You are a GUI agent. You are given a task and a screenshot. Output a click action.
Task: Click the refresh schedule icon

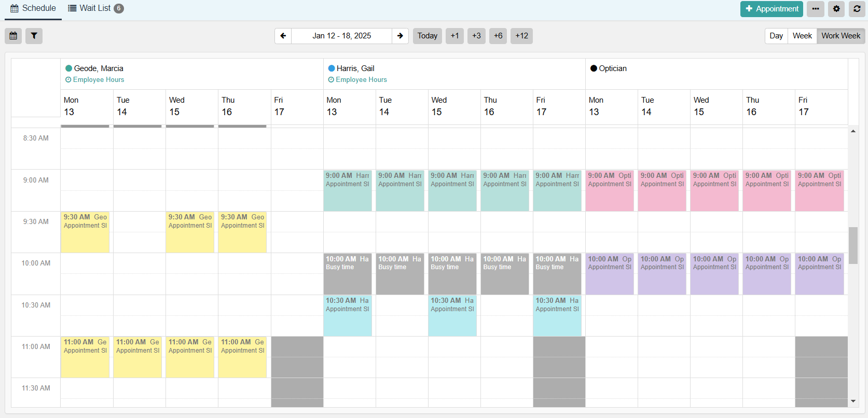tap(857, 9)
